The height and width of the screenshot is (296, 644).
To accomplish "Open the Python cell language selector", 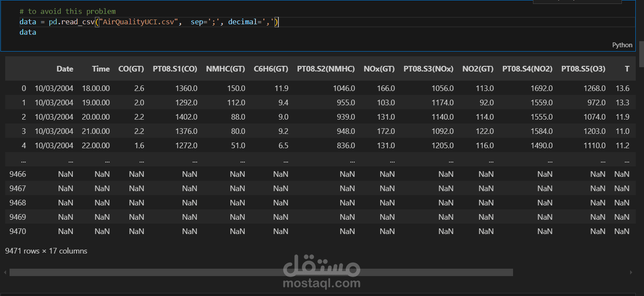I will coord(622,45).
